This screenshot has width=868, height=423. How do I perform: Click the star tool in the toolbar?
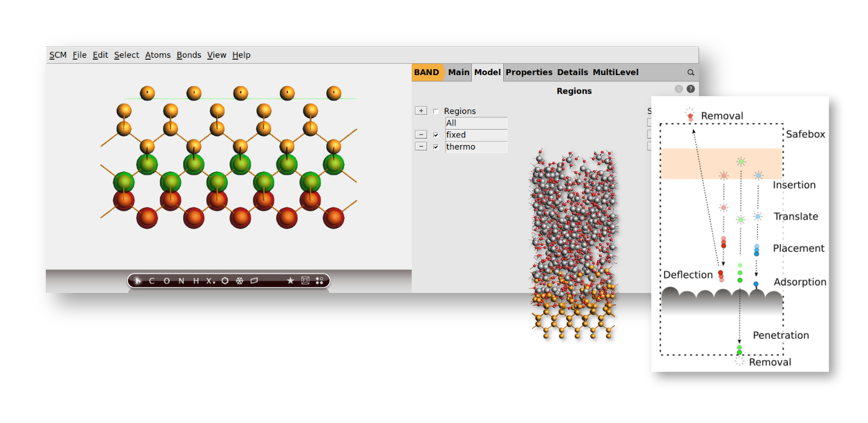pyautogui.click(x=291, y=281)
